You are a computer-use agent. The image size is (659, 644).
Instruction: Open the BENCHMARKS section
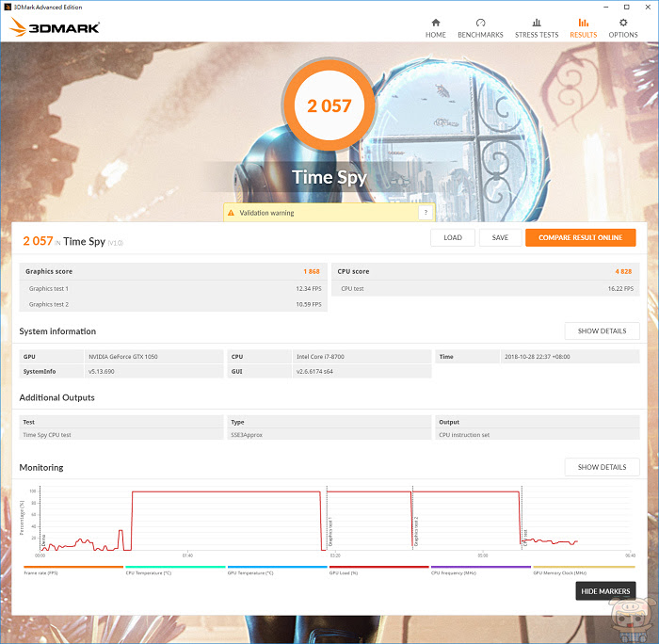pyautogui.click(x=480, y=28)
